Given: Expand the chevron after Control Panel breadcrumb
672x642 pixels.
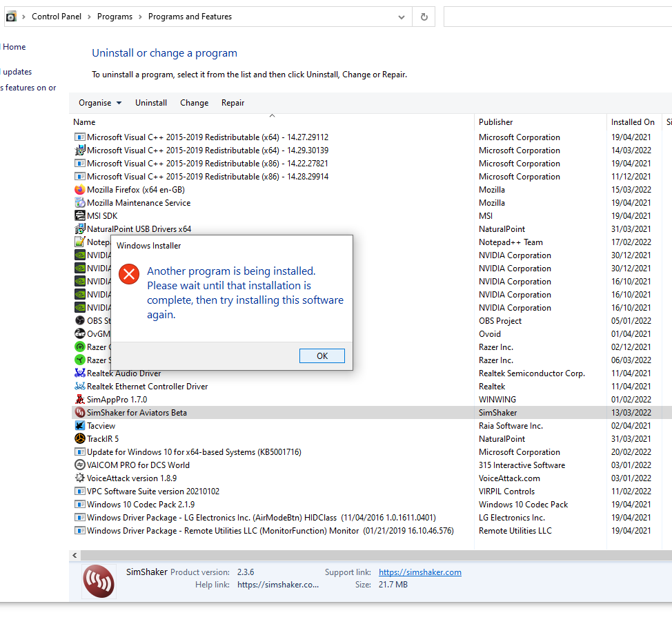Looking at the screenshot, I should (x=89, y=17).
